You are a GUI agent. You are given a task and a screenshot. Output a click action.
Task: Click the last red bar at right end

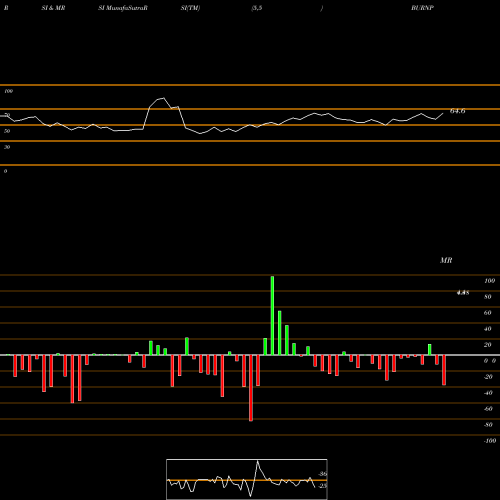click(x=444, y=370)
